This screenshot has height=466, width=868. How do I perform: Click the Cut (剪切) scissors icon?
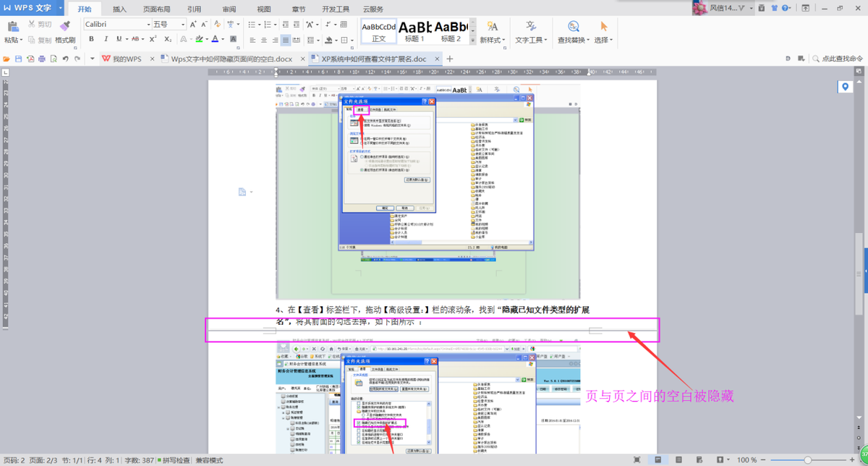32,25
